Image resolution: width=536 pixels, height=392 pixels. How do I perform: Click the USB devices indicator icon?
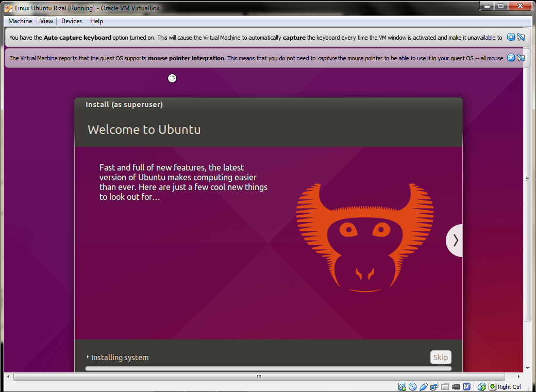tap(424, 387)
